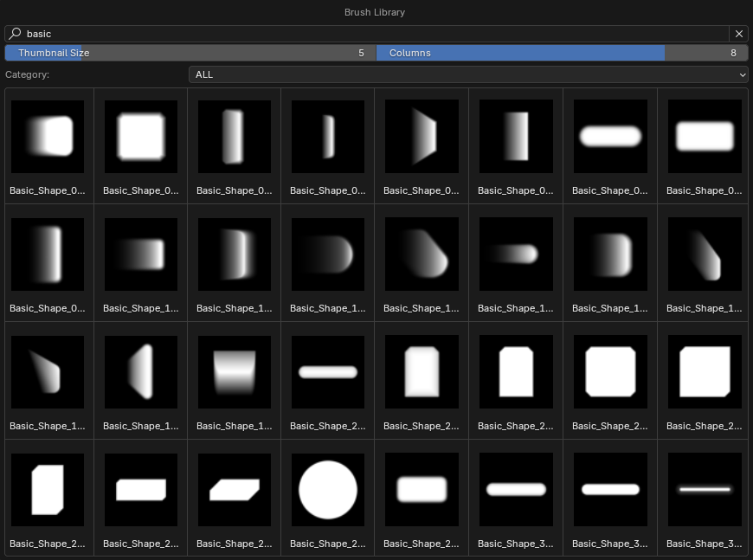The width and height of the screenshot is (753, 560).
Task: Choose the parallelogram-shaped brush
Action: click(x=234, y=489)
